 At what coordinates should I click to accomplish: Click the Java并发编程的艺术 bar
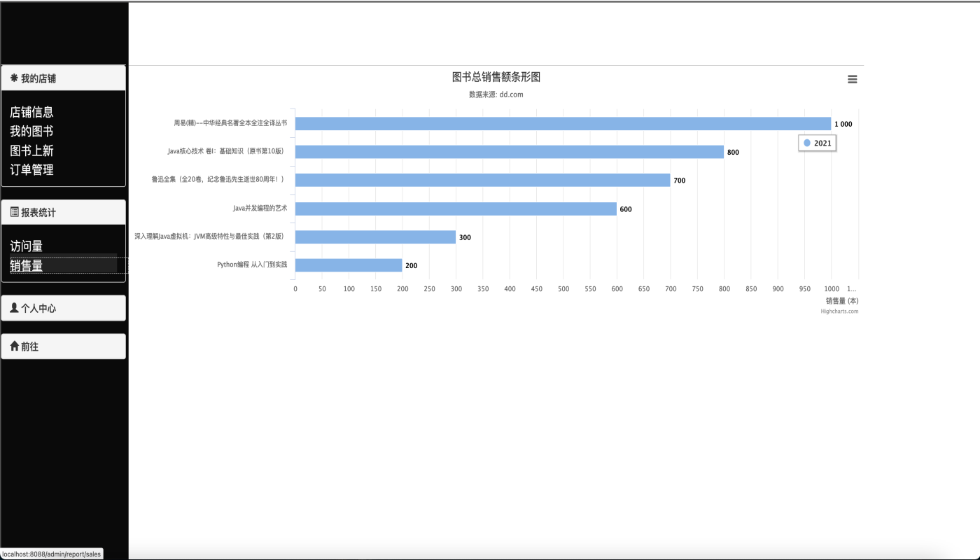tap(456, 209)
